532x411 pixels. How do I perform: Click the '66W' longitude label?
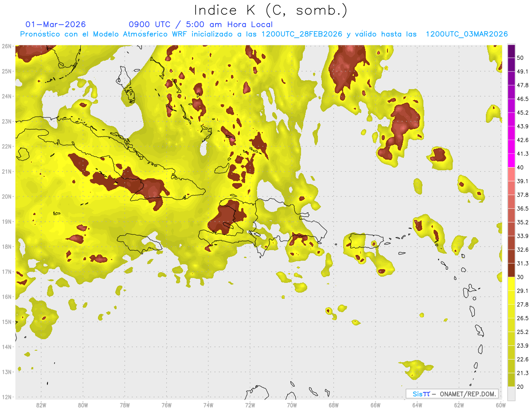click(376, 405)
